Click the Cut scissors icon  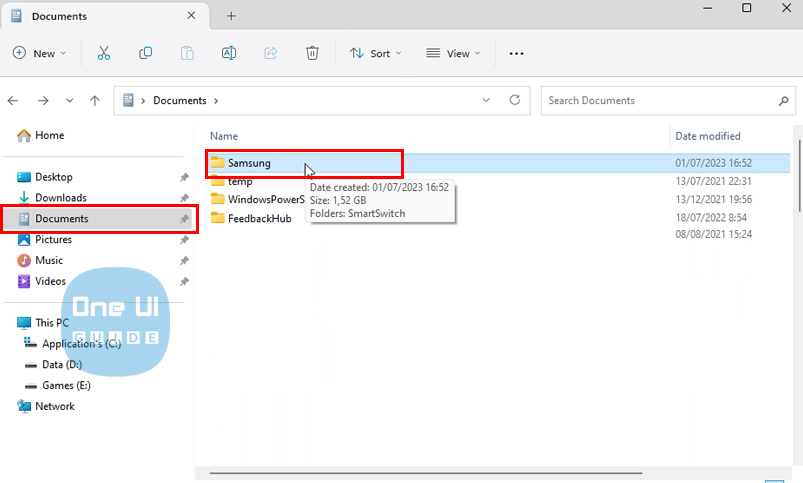pos(103,53)
